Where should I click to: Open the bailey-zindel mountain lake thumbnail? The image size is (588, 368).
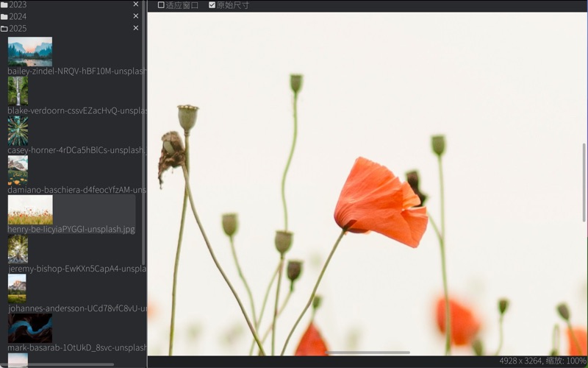coord(29,52)
